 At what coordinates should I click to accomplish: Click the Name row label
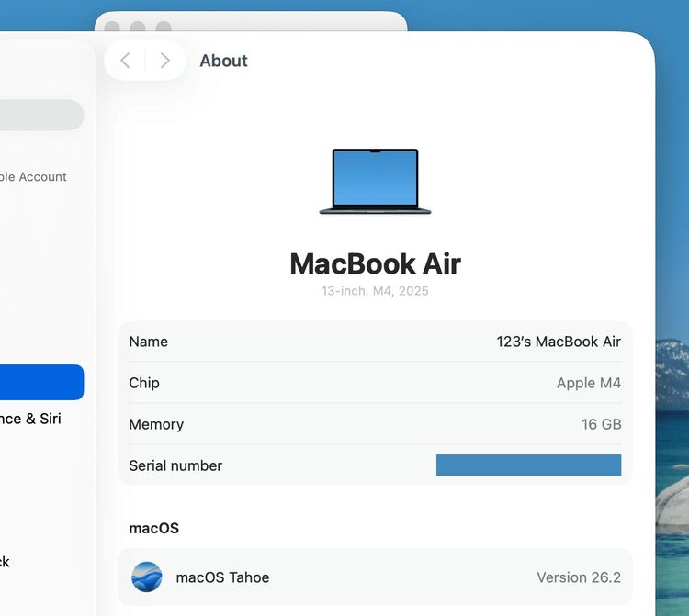point(149,342)
